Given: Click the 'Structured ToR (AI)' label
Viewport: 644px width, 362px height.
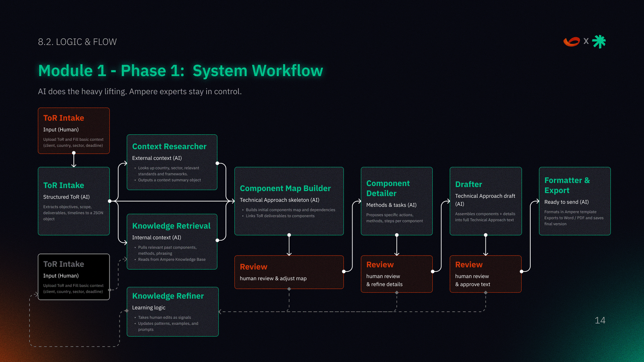Looking at the screenshot, I should [67, 197].
